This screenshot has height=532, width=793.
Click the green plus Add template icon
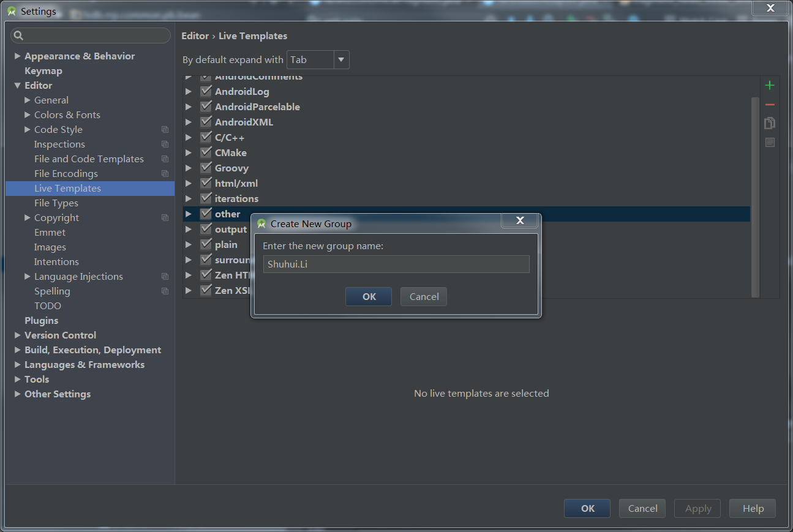tap(770, 86)
